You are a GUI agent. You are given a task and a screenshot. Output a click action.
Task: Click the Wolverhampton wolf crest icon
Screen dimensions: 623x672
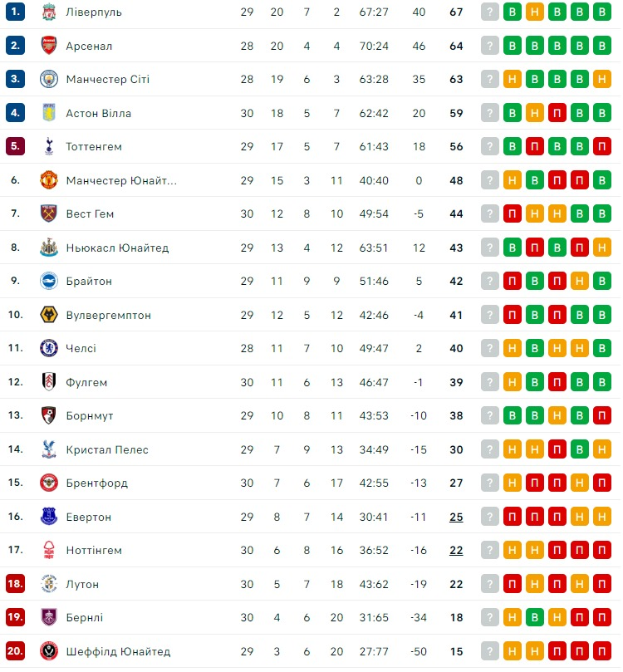[x=49, y=315]
